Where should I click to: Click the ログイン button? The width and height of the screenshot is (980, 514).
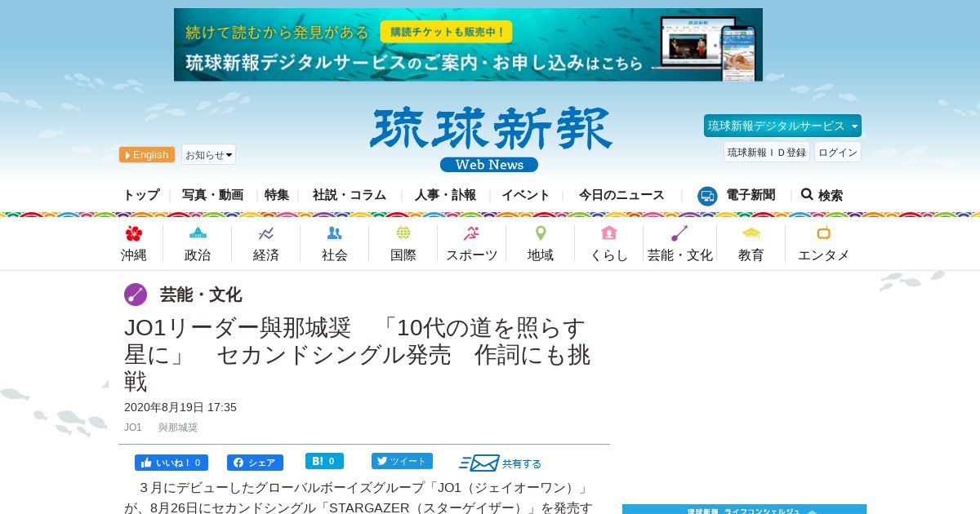click(x=838, y=152)
